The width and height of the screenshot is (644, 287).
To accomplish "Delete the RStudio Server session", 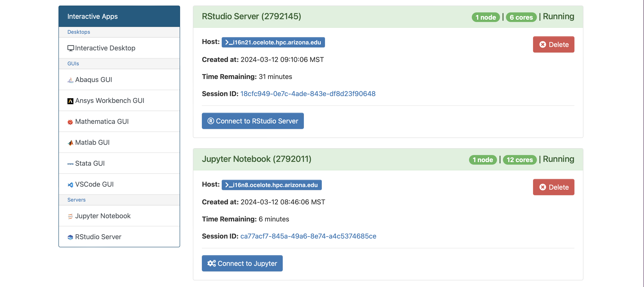I will click(553, 45).
